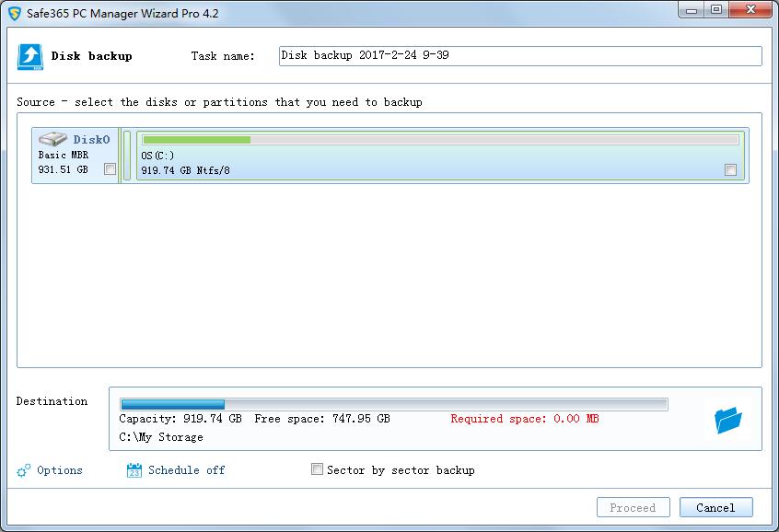
Task: Click the Options gear icon
Action: click(x=24, y=471)
